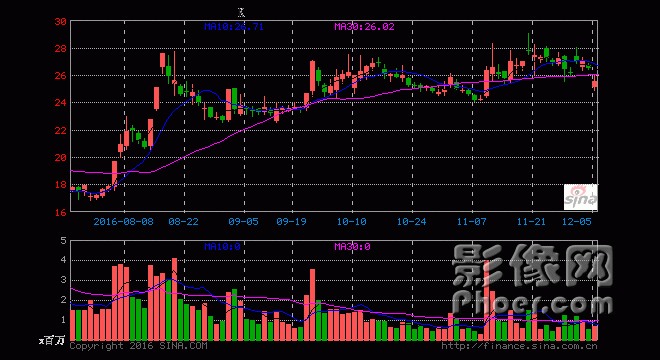Click the 2016-08-08 date label
The image size is (660, 360).
tap(123, 221)
